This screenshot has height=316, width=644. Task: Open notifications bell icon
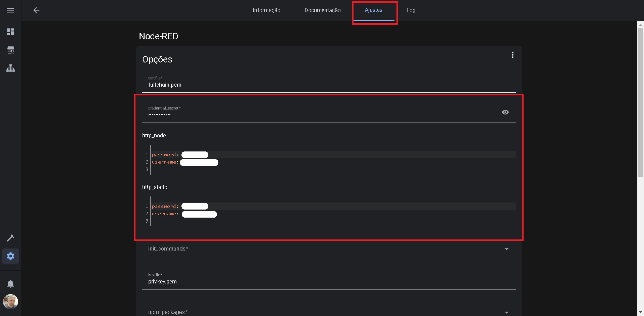pos(10,284)
